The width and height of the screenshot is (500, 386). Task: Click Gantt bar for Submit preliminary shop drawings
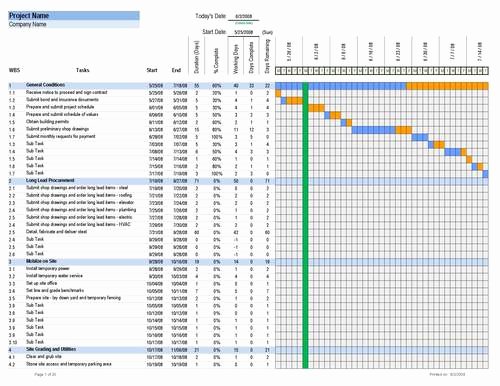pos(382,130)
